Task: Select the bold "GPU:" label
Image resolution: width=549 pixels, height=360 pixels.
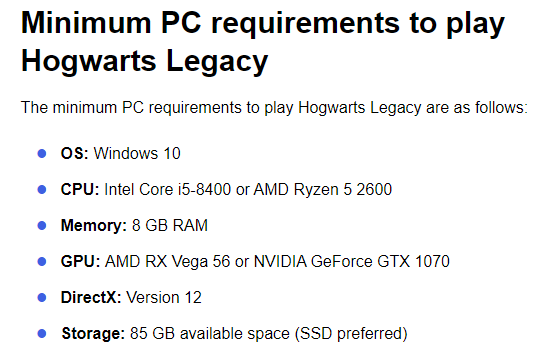Action: click(x=81, y=262)
